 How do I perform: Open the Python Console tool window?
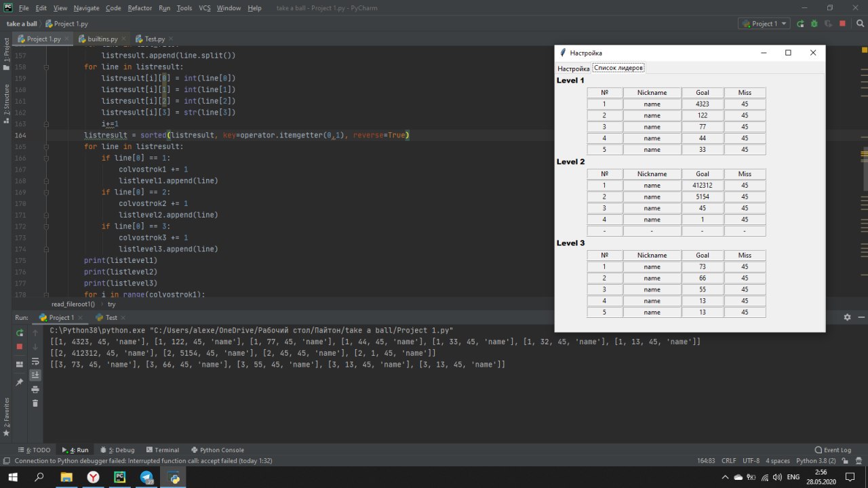tap(218, 449)
